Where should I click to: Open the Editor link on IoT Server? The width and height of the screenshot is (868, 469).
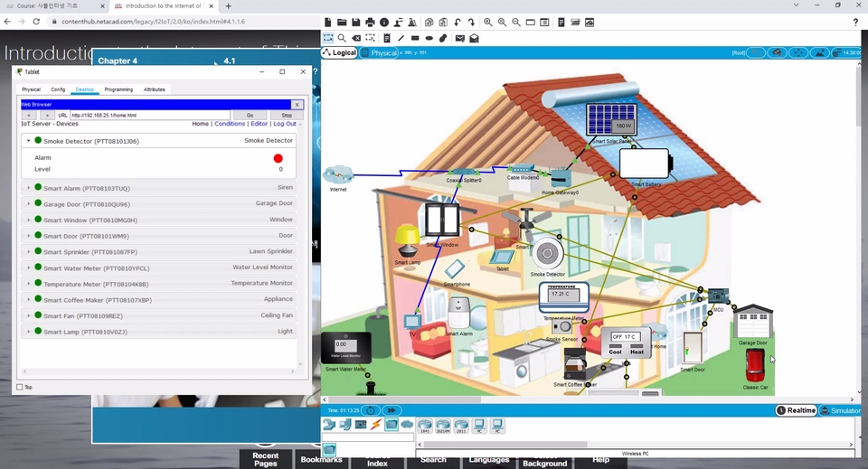(x=259, y=124)
